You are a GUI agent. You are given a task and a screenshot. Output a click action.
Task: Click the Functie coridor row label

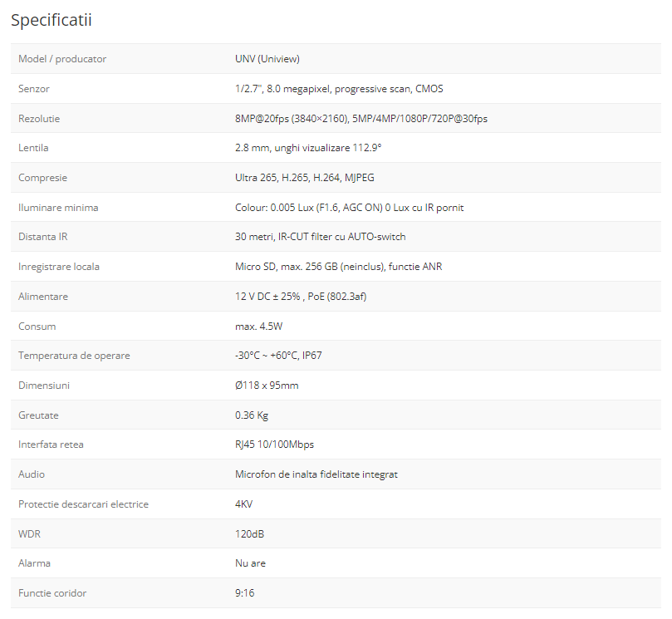coord(52,593)
